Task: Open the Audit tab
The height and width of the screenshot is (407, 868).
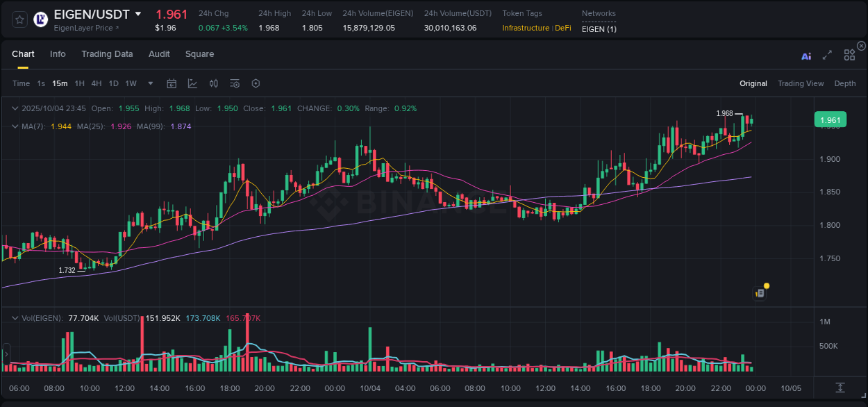Action: coord(159,54)
